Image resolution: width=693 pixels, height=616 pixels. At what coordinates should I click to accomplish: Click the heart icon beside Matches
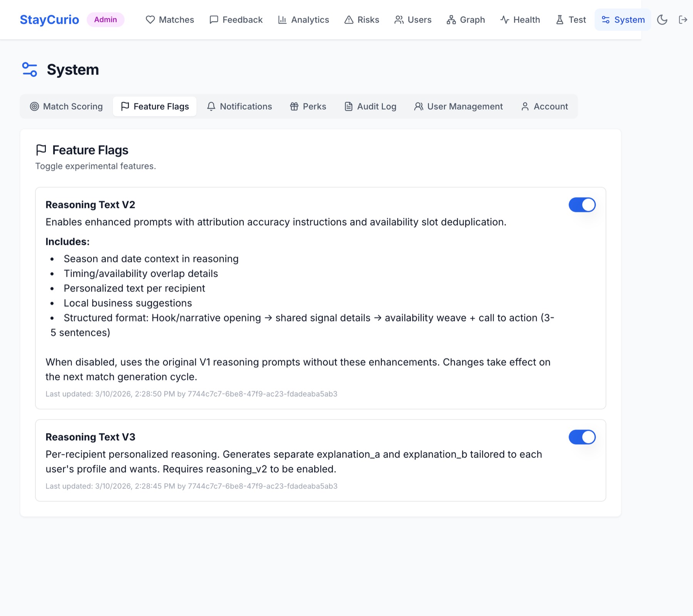pyautogui.click(x=150, y=20)
